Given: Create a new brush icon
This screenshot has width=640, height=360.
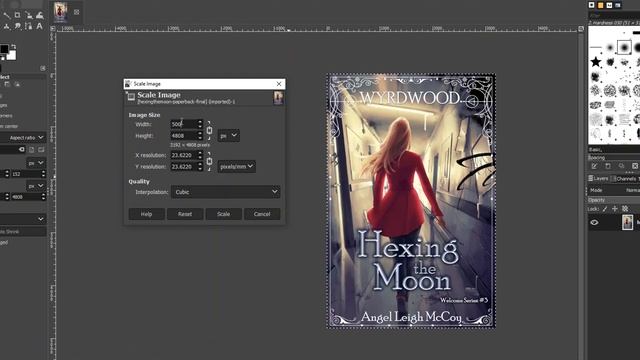Looking at the screenshot, I should pos(608,166).
